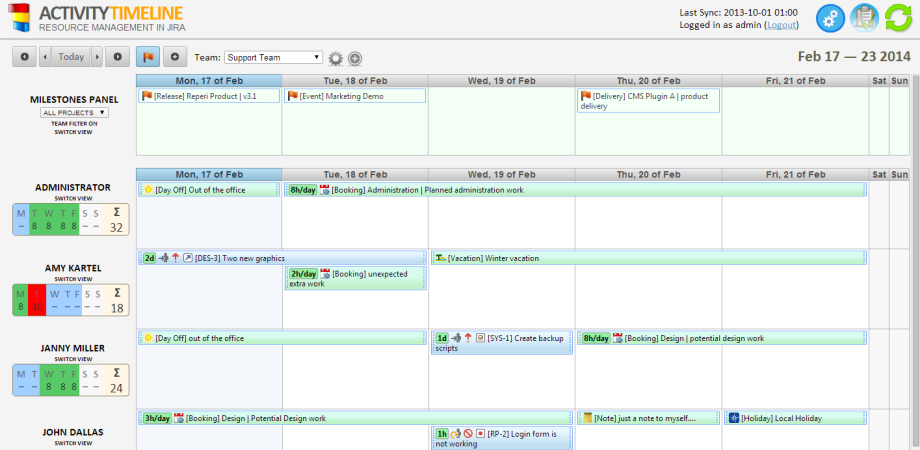The height and width of the screenshot is (450, 920).
Task: Click the team settings gear icon
Action: 336,59
